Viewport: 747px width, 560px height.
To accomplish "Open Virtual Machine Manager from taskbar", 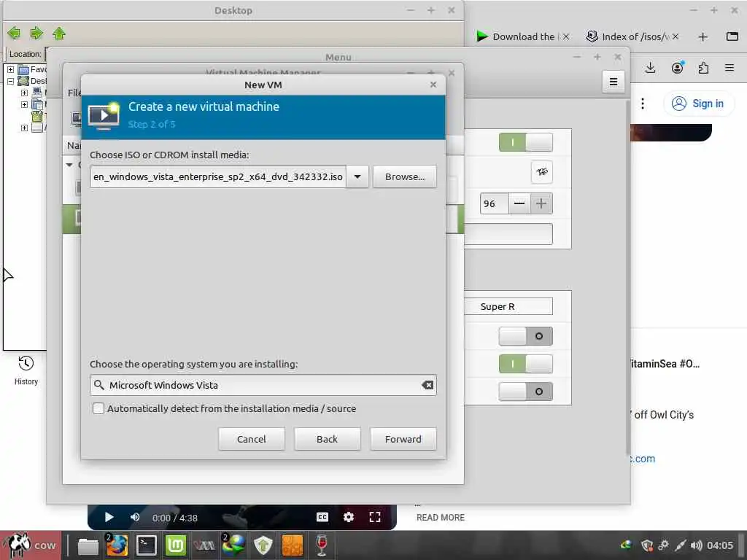I will click(x=204, y=545).
